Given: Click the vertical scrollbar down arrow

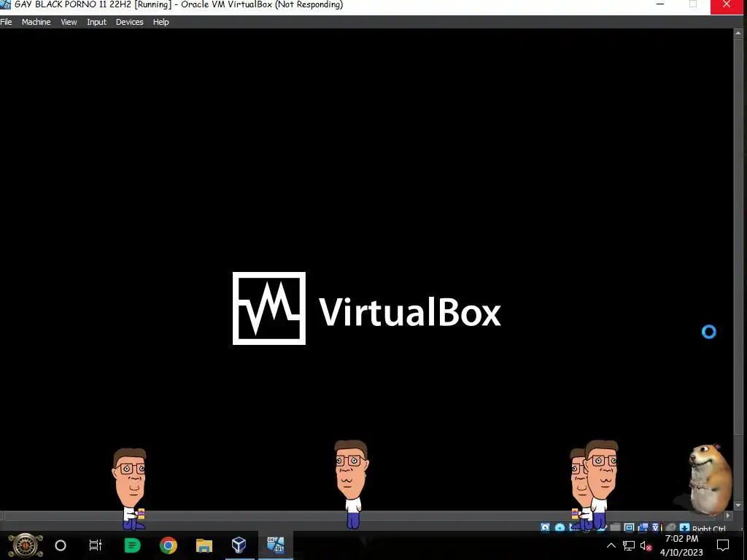Looking at the screenshot, I should (x=738, y=505).
